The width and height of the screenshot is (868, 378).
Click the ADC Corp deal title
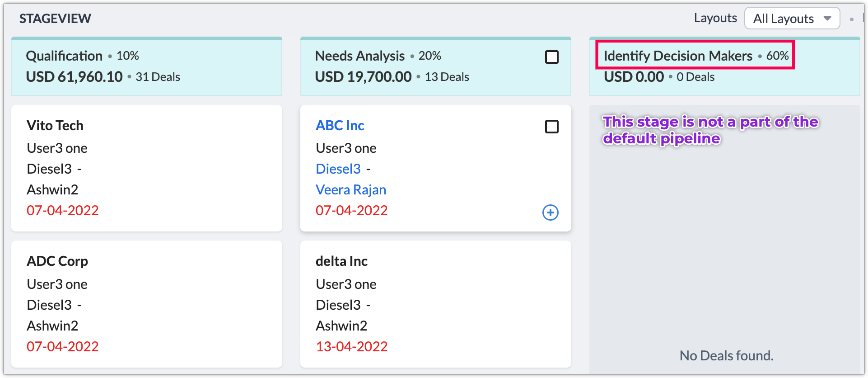click(57, 261)
